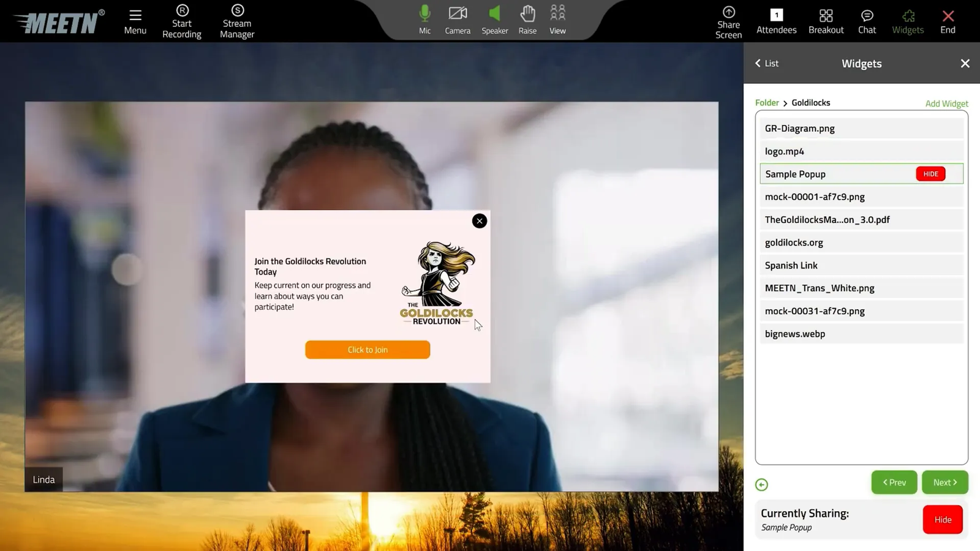980x551 pixels.
Task: Click the Goldilocks breadcrumb text
Action: [810, 103]
